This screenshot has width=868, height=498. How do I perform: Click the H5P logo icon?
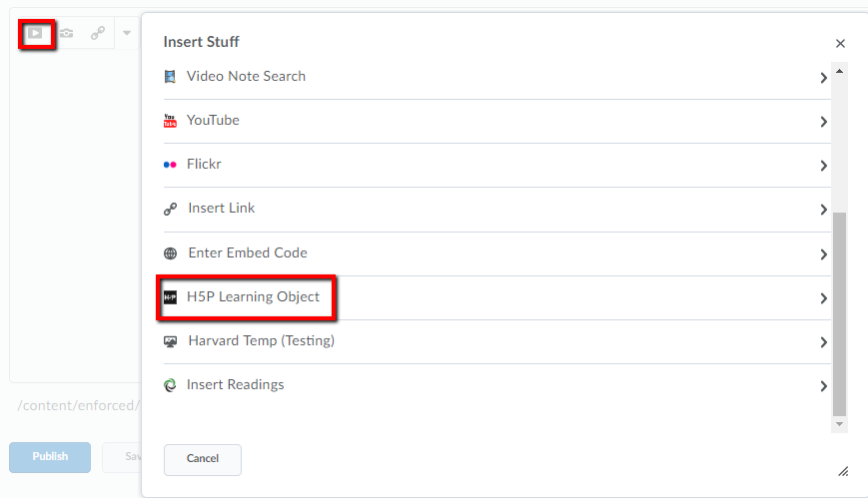(x=170, y=297)
